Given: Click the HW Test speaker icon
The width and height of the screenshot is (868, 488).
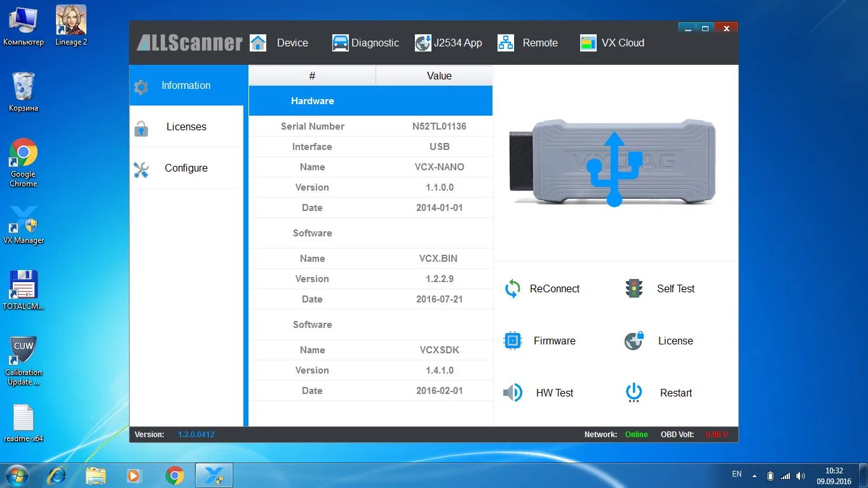Looking at the screenshot, I should point(513,393).
